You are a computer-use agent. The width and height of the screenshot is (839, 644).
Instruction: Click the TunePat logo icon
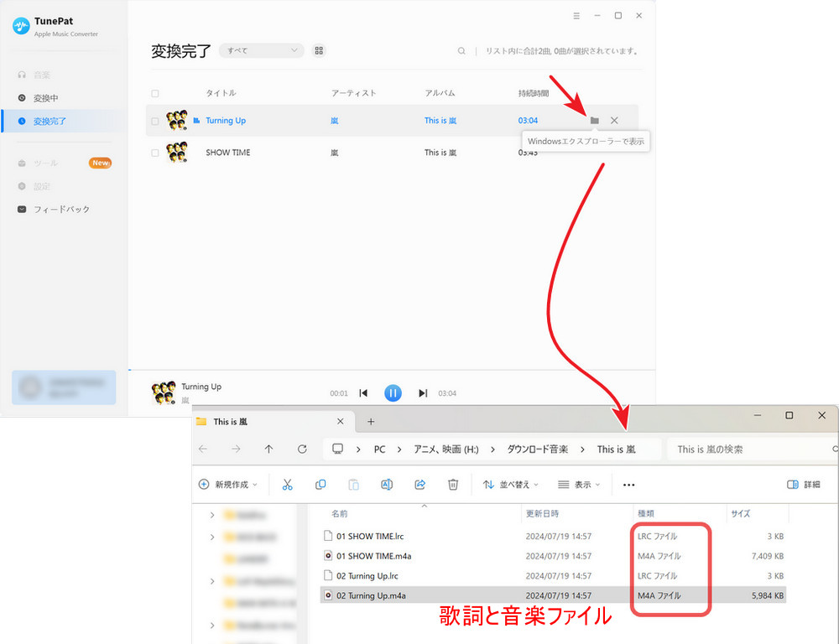click(21, 26)
